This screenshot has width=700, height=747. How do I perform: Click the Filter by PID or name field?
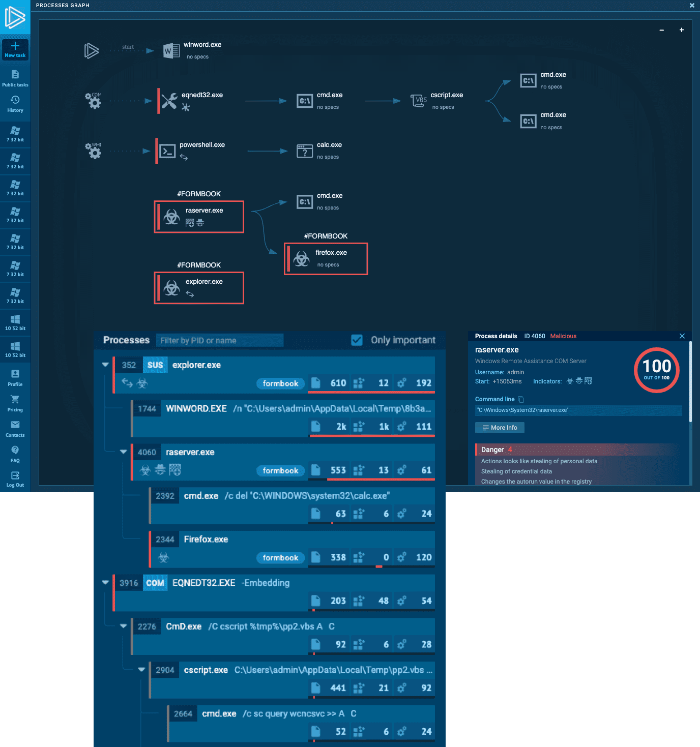coord(220,340)
